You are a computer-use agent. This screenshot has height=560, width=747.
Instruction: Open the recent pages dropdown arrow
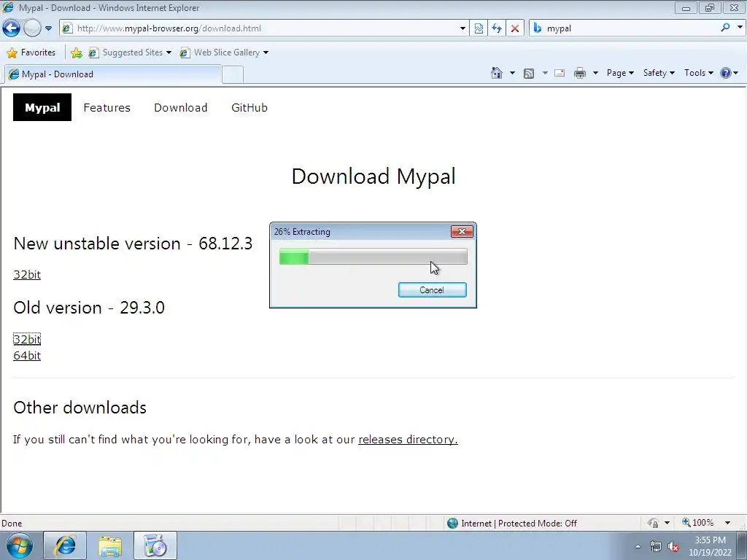pyautogui.click(x=49, y=28)
